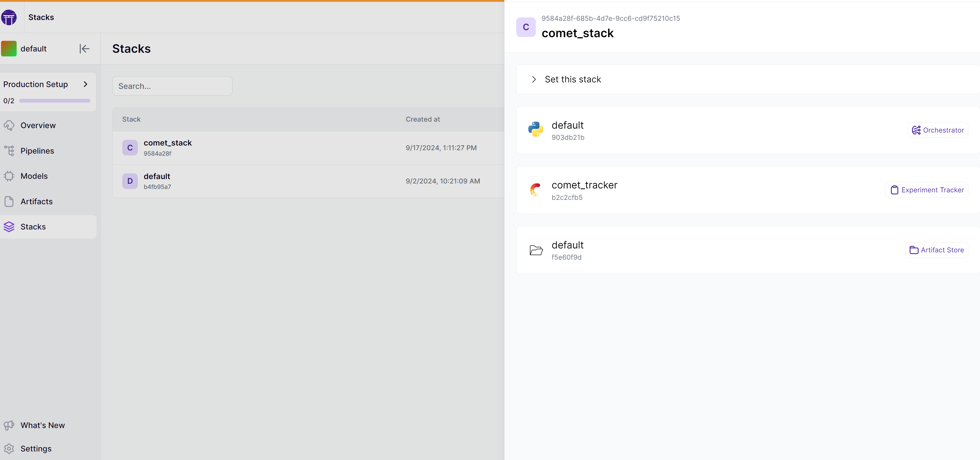Click the Production Setup progress bar
The image size is (980, 460).
55,101
